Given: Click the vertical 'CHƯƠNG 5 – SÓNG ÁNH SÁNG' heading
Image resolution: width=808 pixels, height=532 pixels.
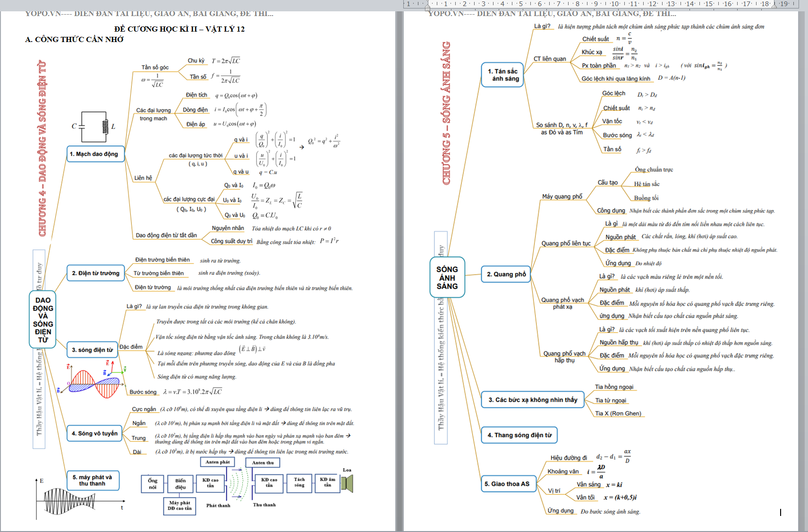Looking at the screenshot, I should click(x=446, y=113).
